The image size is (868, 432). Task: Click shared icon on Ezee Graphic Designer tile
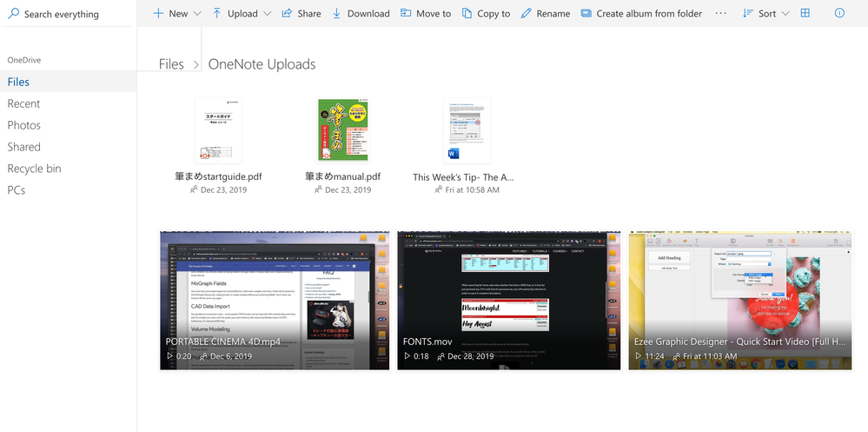pos(676,356)
